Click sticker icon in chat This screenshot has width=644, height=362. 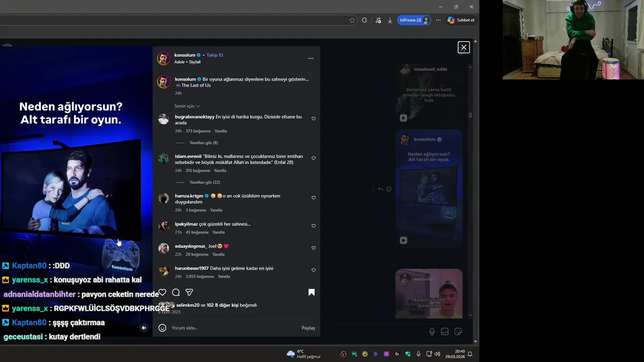pyautogui.click(x=458, y=331)
